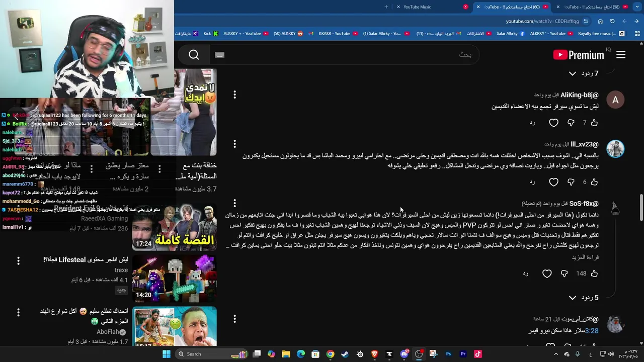Viewport: 644px width, 362px height.
Task: Open Premiere Pro from the taskbar
Action: click(x=463, y=354)
